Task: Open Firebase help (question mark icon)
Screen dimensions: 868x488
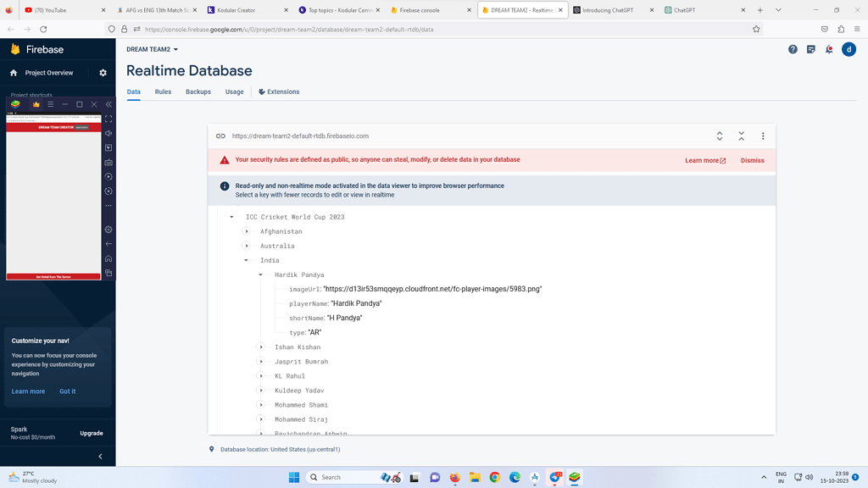Action: (x=793, y=49)
